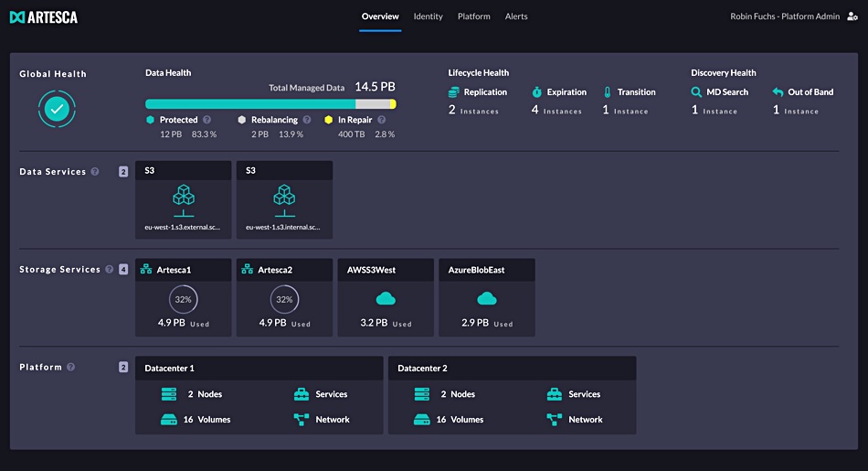Click Datacenter 2 Volumes drive icon
This screenshot has height=471, width=868.
422,420
